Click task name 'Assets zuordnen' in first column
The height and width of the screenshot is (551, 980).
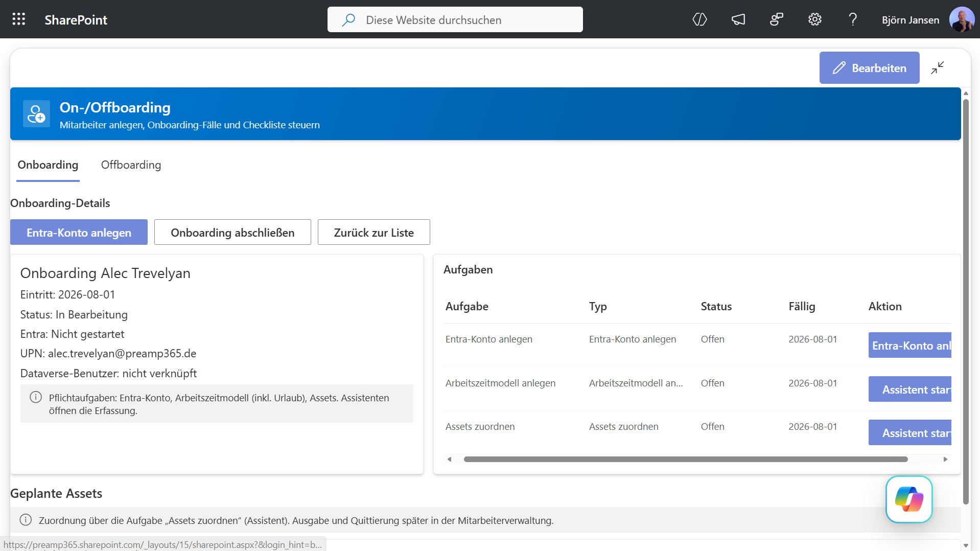click(x=480, y=427)
